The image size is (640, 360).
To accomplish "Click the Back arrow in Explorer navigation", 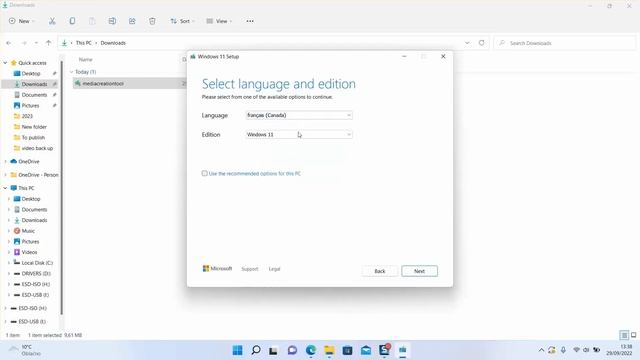I will 9,43.
